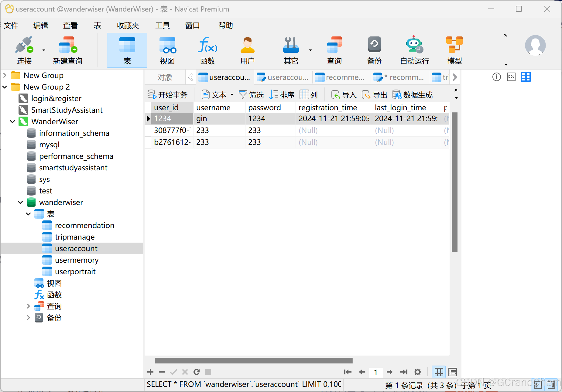Show more main toolbar items chevron
562x392 pixels.
pos(506,36)
